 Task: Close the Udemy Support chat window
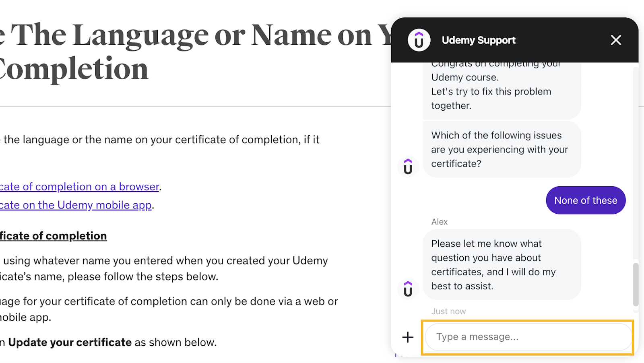(x=616, y=40)
